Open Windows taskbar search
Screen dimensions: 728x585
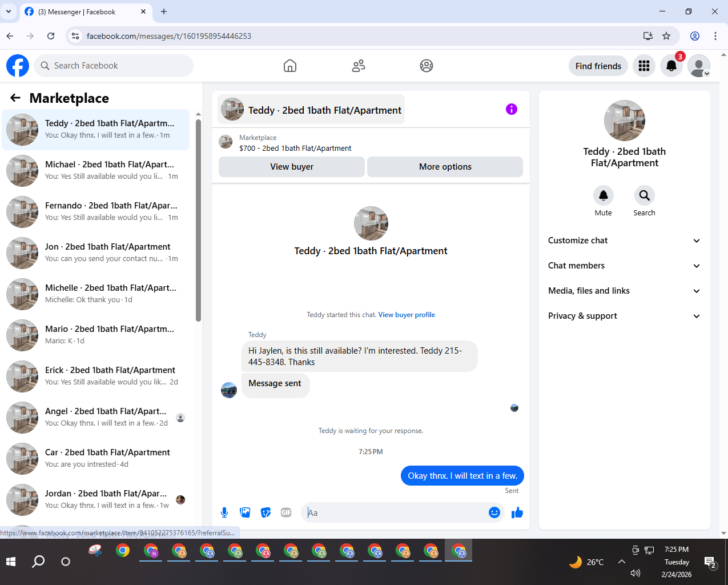38,562
